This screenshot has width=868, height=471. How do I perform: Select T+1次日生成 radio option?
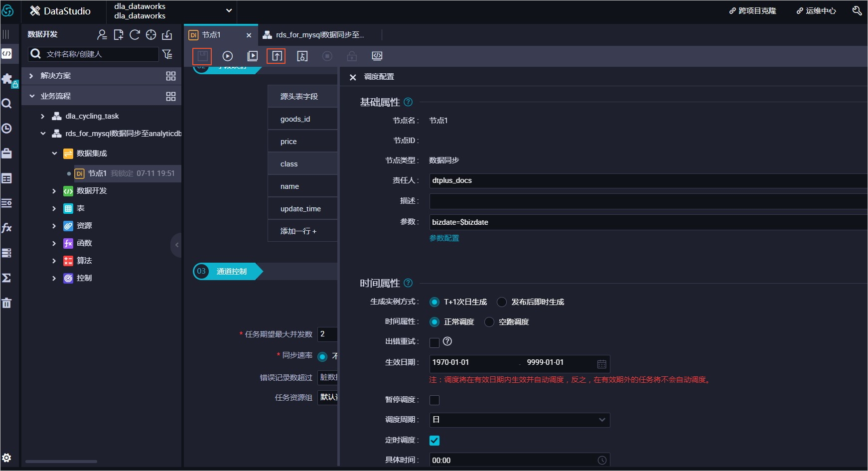pyautogui.click(x=434, y=302)
